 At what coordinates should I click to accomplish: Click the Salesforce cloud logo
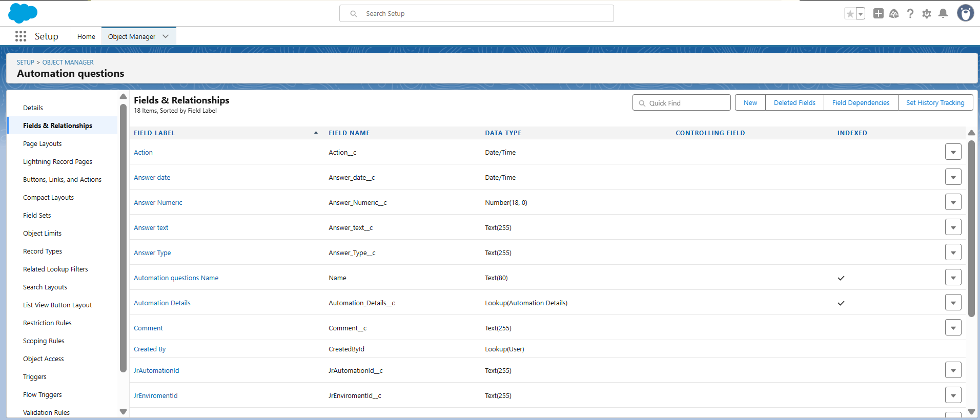(23, 13)
